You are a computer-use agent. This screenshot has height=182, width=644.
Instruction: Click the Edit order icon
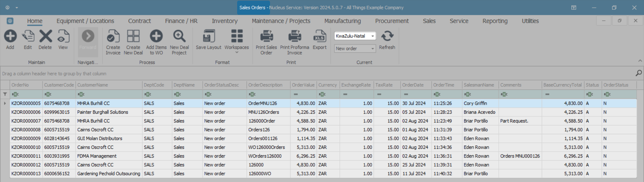click(x=28, y=36)
